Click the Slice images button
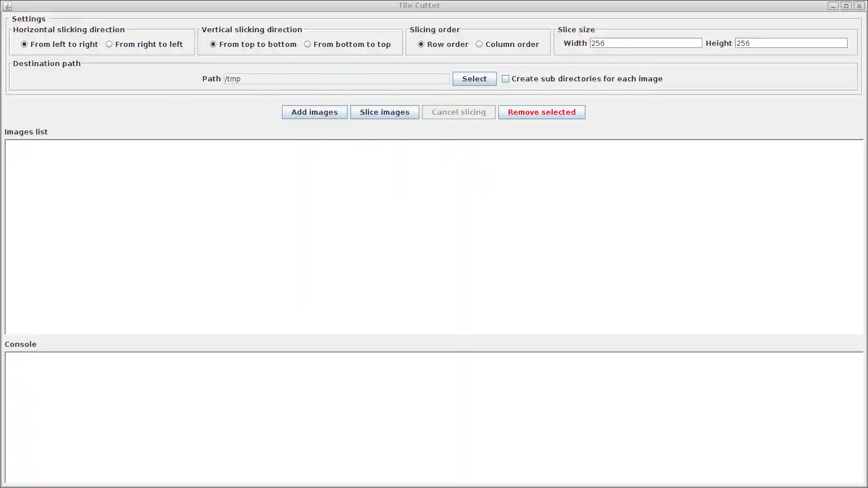Screen dimensions: 868x488 (x=384, y=112)
